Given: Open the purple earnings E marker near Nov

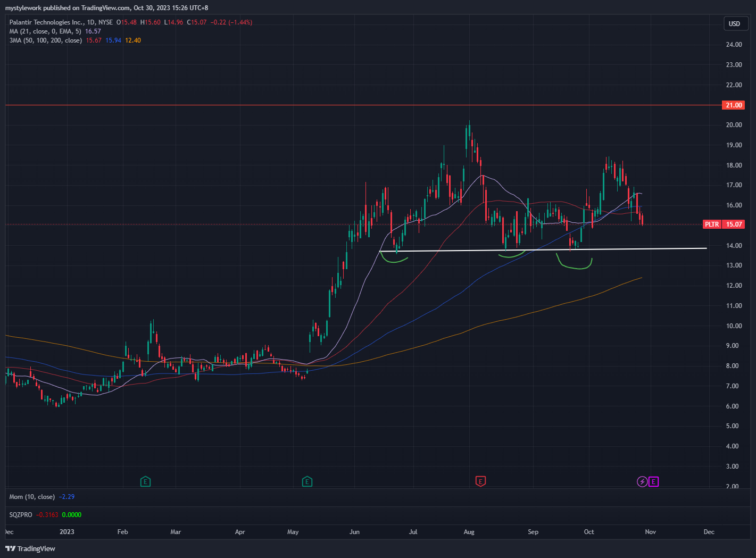Looking at the screenshot, I should pyautogui.click(x=654, y=482).
